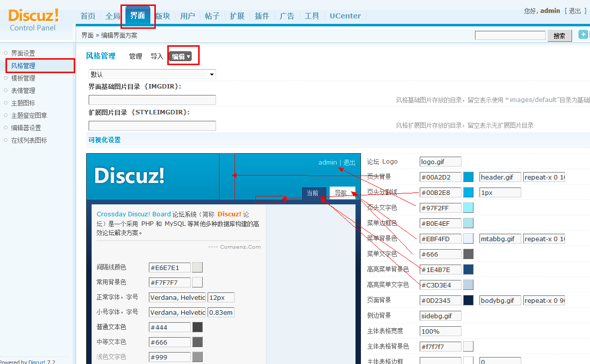Click the 中等文本色 swatch #666
Screen dimensions: 590x364
tap(197, 342)
